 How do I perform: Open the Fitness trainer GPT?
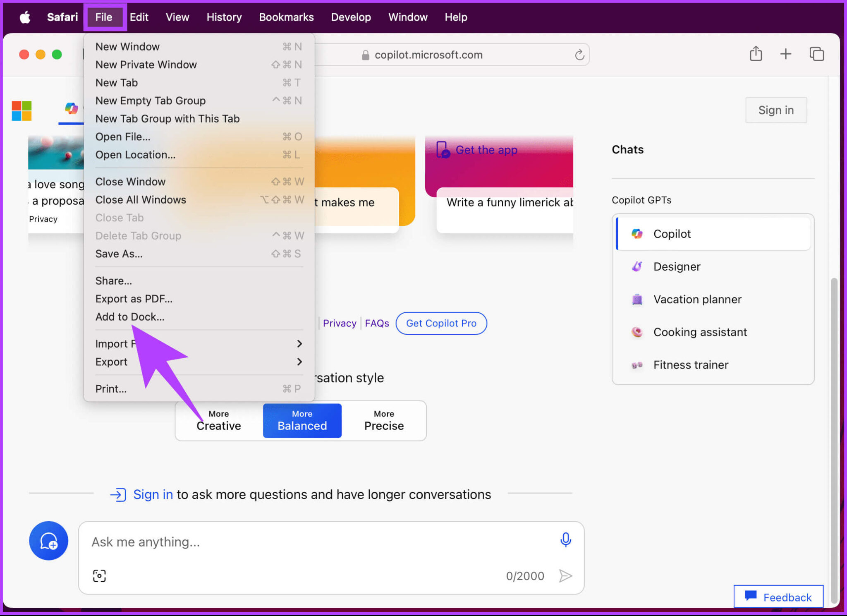tap(713, 365)
